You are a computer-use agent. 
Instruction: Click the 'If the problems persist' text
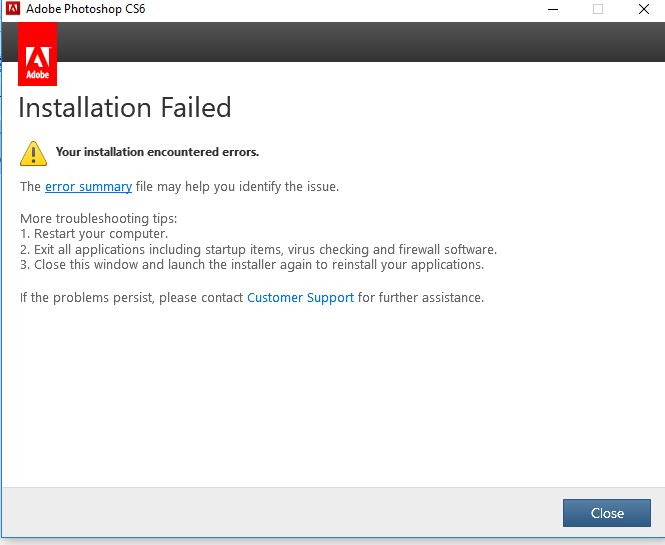pyautogui.click(x=131, y=298)
